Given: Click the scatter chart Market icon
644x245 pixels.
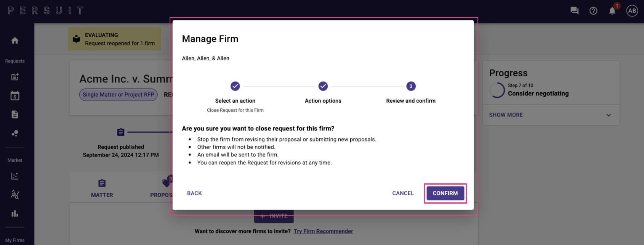Looking at the screenshot, I should click(x=15, y=176).
